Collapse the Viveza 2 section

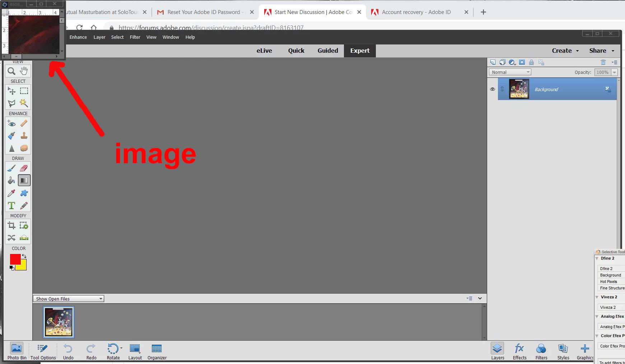pyautogui.click(x=597, y=297)
